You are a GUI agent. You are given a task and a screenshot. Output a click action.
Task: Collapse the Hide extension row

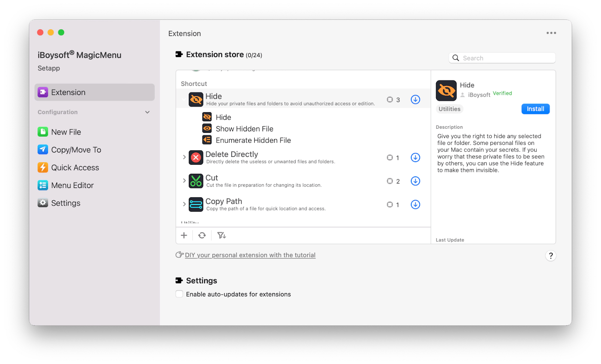coord(184,99)
